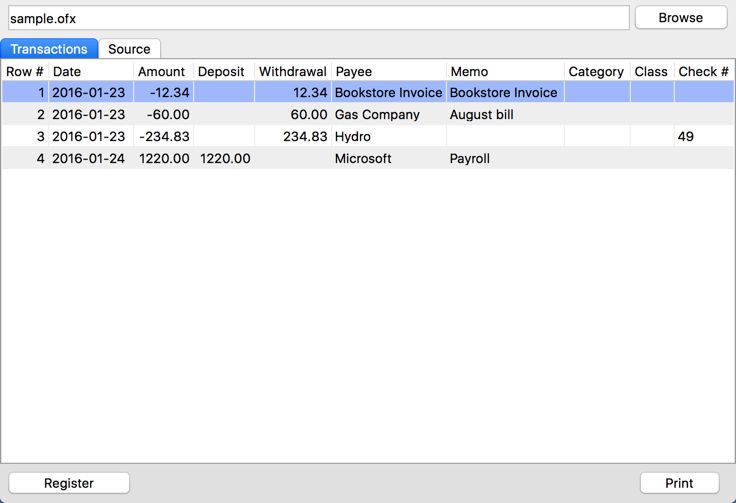The image size is (736, 503).
Task: Click the Memo column header
Action: (505, 71)
